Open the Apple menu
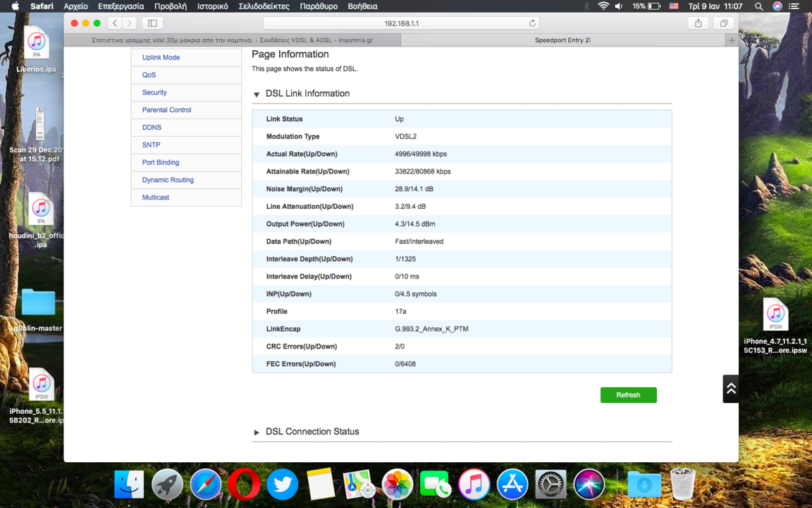Viewport: 812px width, 508px height. coord(15,6)
